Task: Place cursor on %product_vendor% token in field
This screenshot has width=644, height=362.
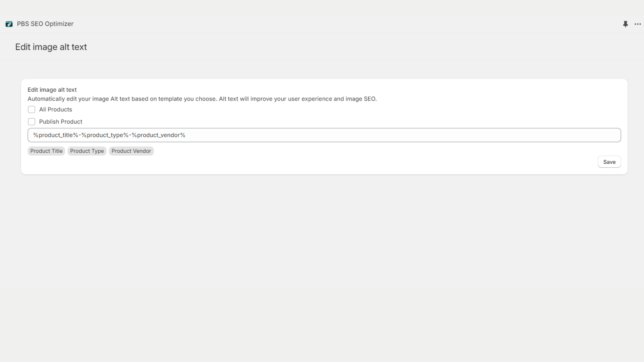Action: coord(159,135)
